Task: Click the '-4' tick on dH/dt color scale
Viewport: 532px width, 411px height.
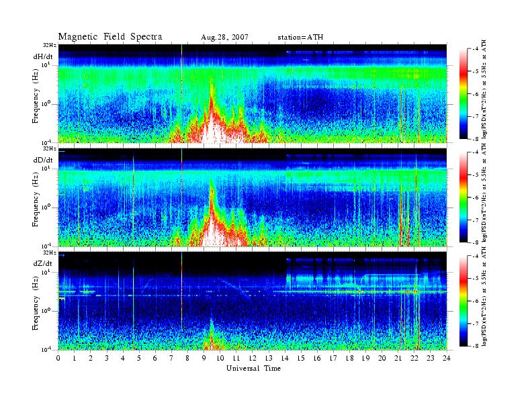Action: coord(476,49)
